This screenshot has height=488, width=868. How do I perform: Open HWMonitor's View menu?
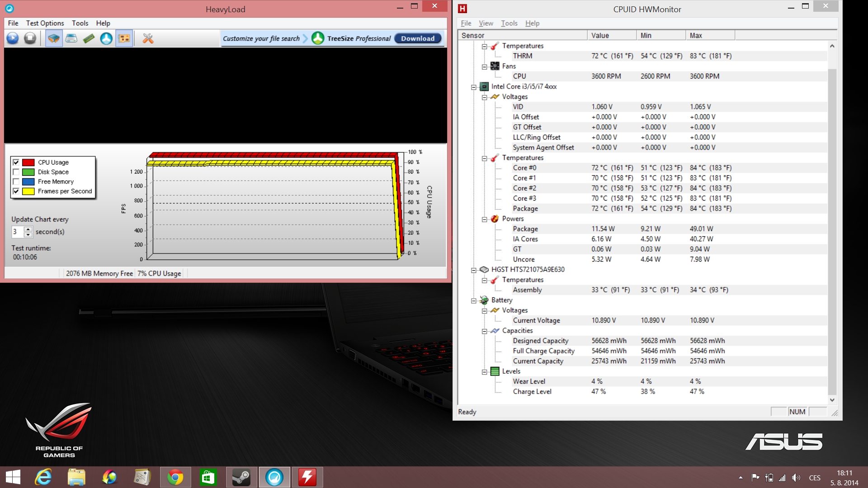486,23
